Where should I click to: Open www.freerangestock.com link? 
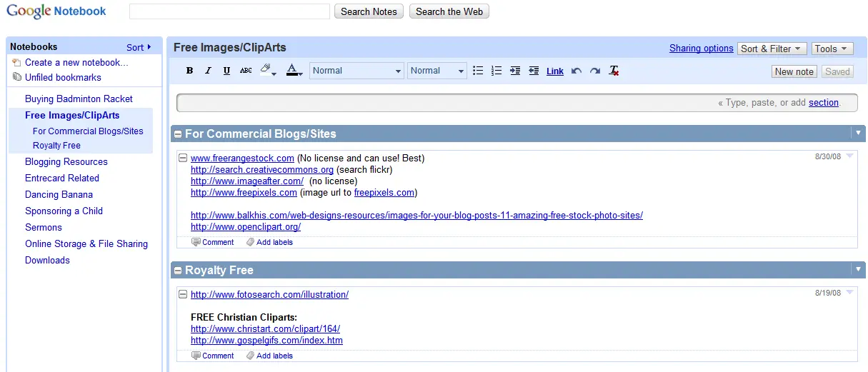tap(242, 158)
